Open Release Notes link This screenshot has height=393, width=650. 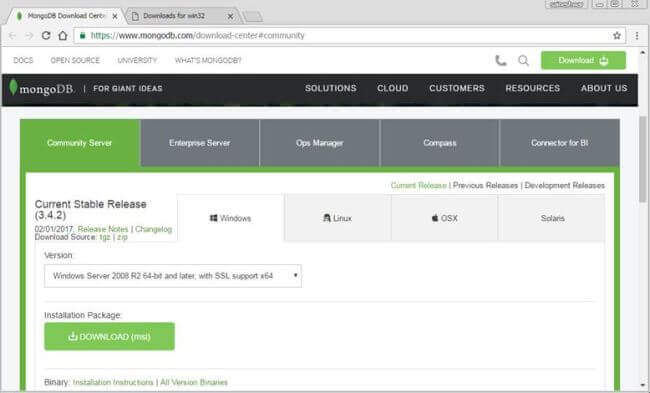point(103,229)
